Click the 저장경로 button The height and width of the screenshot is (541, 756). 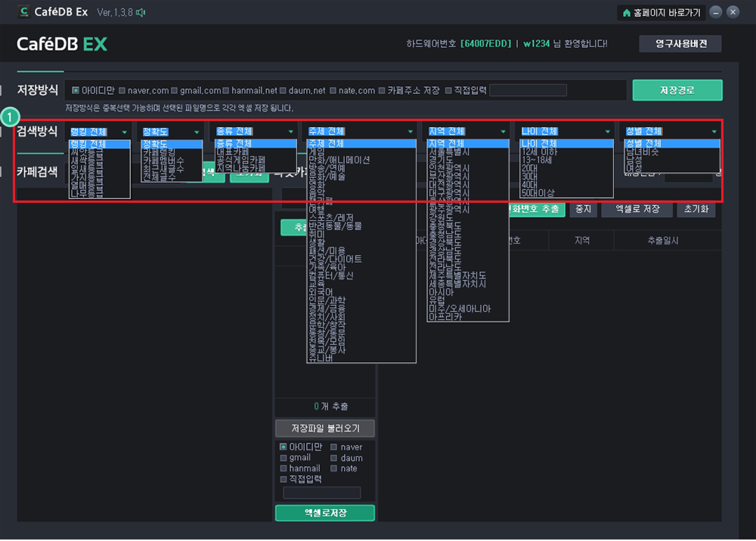677,90
